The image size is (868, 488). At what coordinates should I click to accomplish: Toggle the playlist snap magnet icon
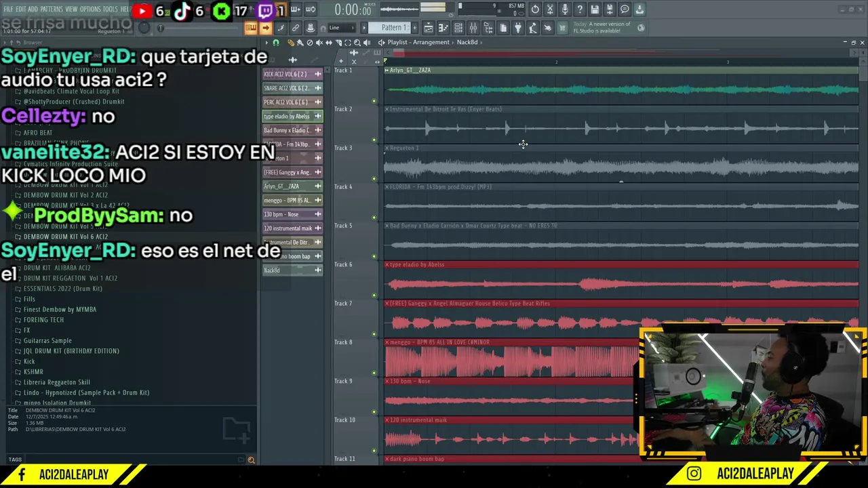coord(275,43)
